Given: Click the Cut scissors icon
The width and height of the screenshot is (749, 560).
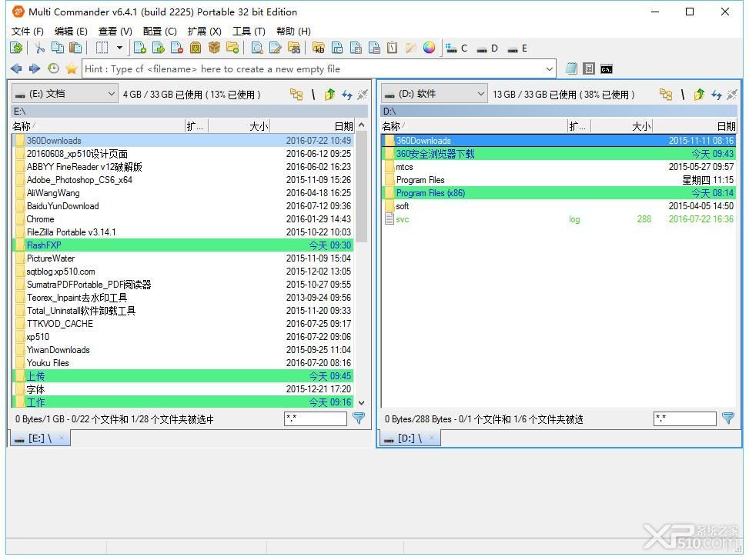Looking at the screenshot, I should point(40,48).
